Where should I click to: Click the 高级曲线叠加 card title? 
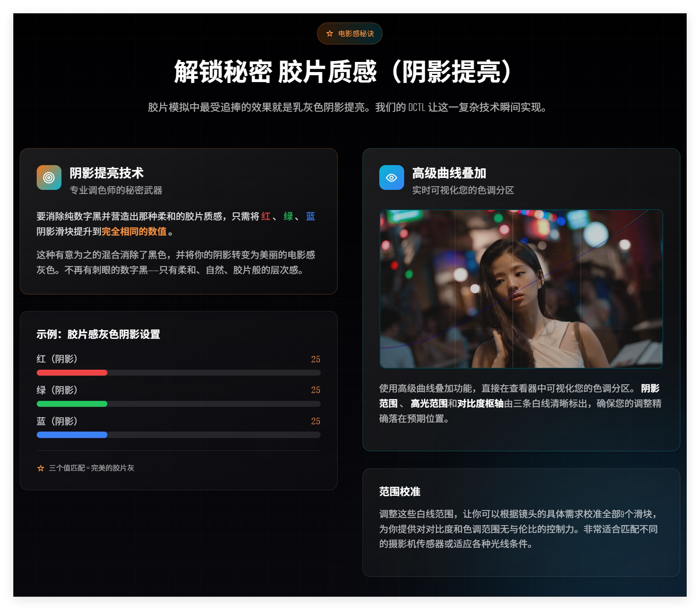tap(449, 173)
